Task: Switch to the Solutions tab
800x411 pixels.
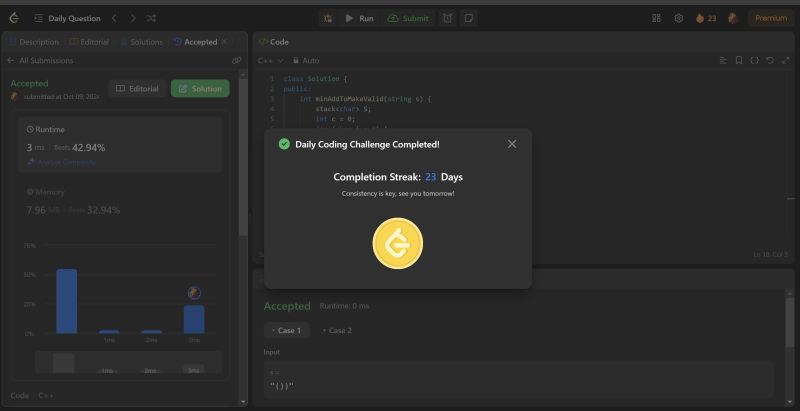Action: (141, 42)
